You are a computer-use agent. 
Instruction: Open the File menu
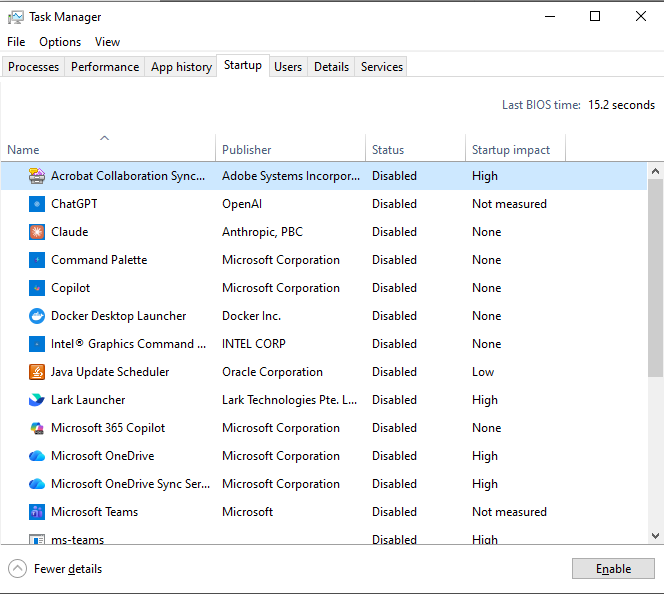click(x=16, y=42)
